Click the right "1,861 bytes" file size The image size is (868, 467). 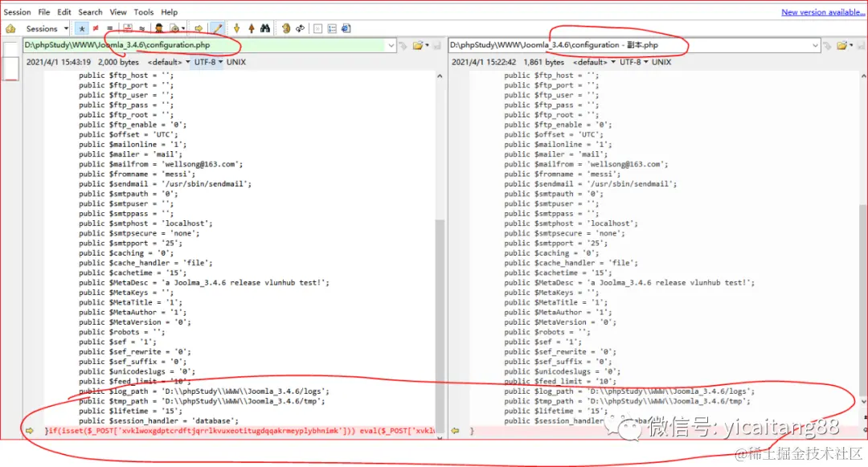(x=543, y=62)
